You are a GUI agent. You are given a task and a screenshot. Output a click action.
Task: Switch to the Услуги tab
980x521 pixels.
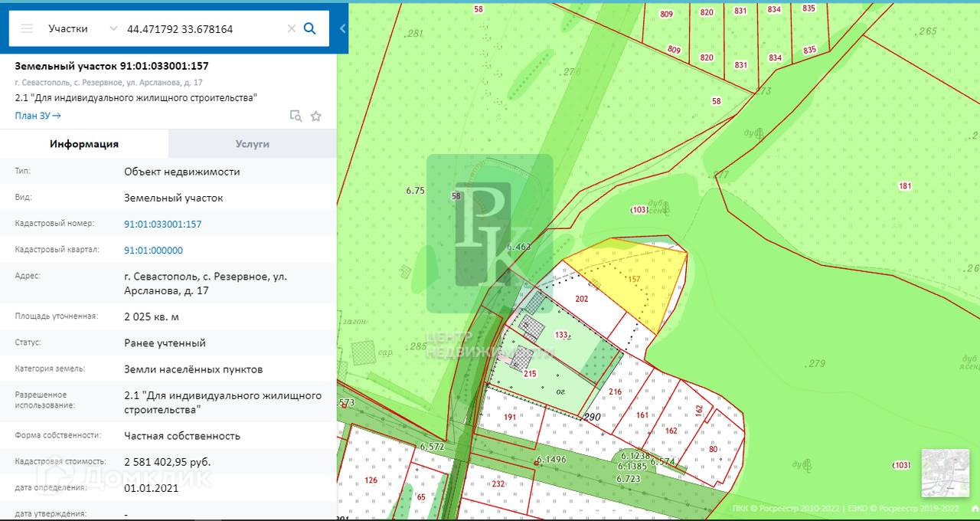point(252,144)
